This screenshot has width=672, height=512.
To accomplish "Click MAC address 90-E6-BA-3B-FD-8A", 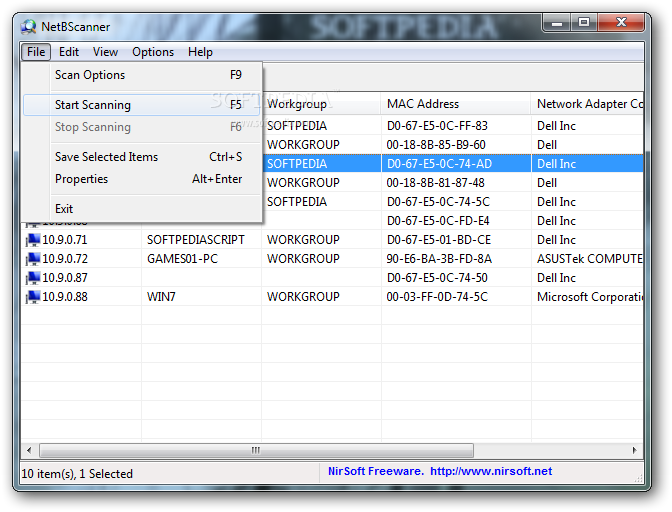I will tap(439, 259).
